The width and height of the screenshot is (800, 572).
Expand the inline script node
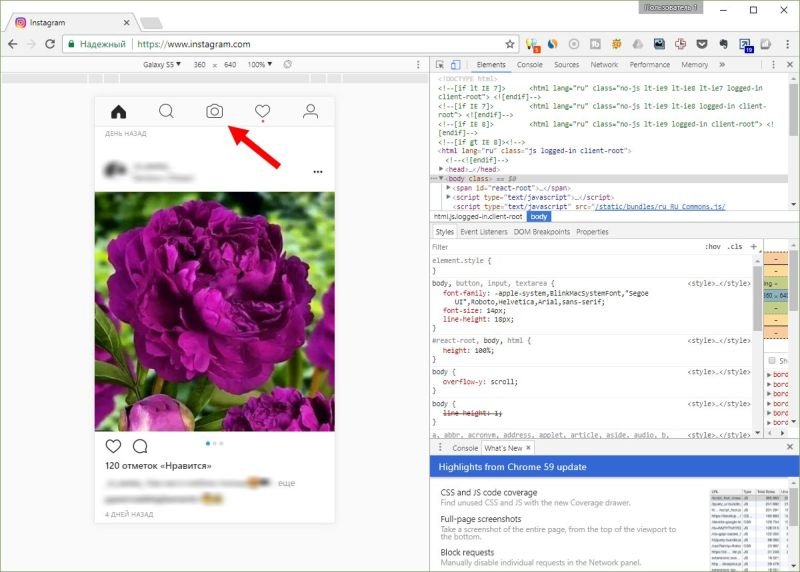(x=448, y=197)
